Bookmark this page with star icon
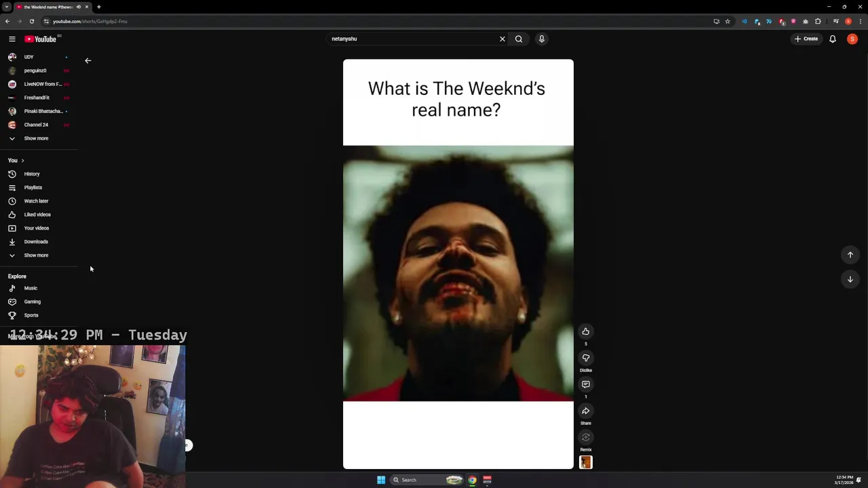 pyautogui.click(x=728, y=22)
